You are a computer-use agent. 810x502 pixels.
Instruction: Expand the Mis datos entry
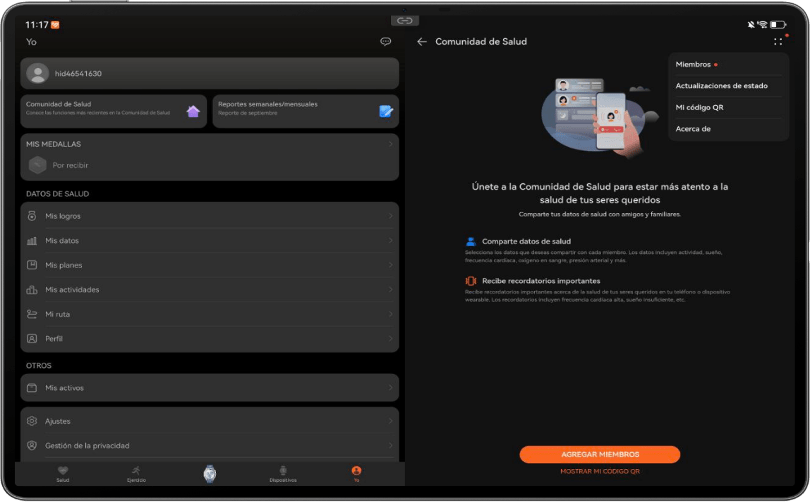point(210,241)
